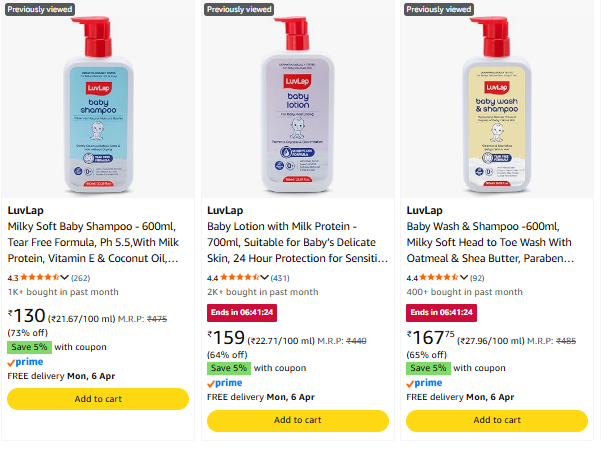Expand rating popover on baby lotion

tap(264, 277)
